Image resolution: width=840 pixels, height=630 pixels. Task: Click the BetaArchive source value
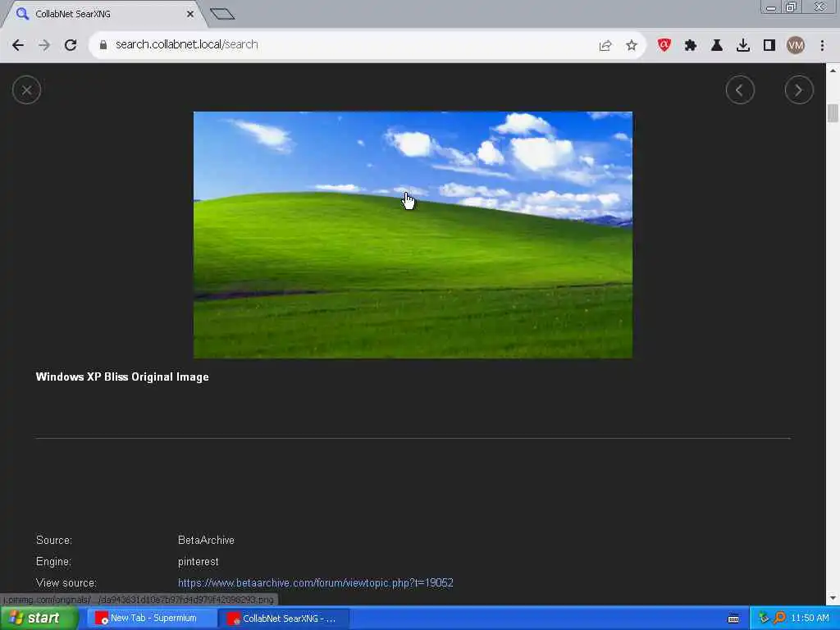pos(206,540)
